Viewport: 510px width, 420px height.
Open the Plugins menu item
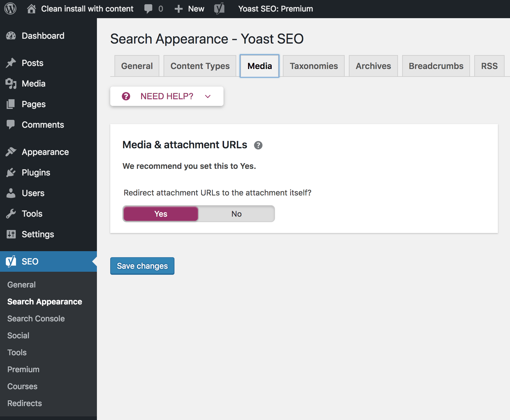(48, 172)
